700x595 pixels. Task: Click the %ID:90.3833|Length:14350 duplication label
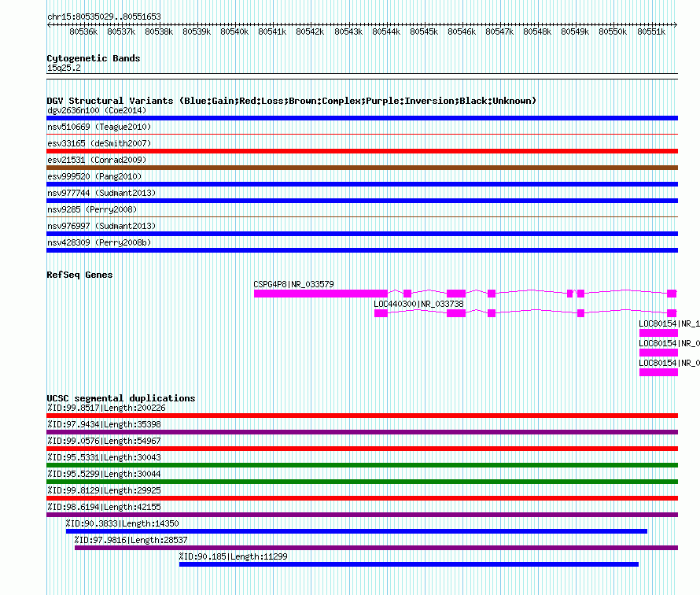(123, 523)
